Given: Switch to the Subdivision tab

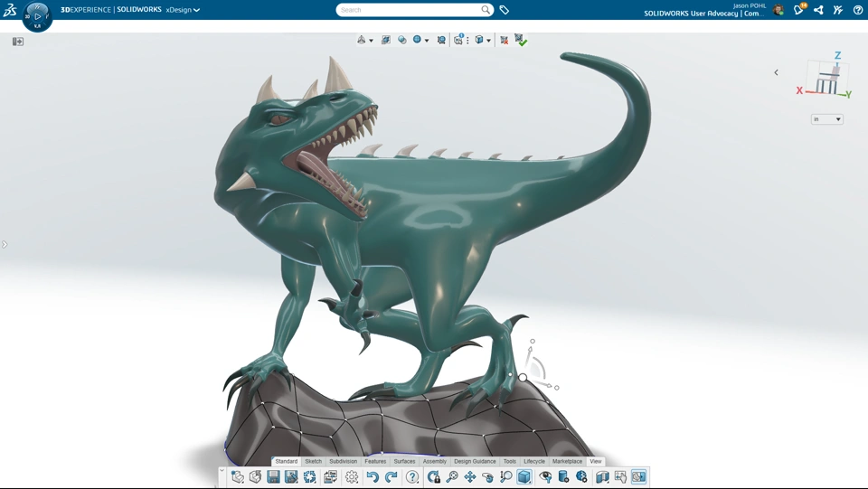Looking at the screenshot, I should tap(344, 461).
